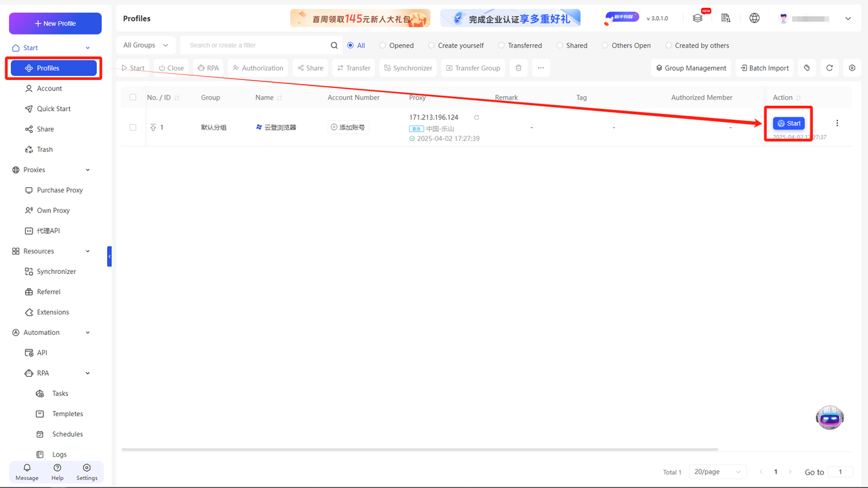Open the 20/page pagination dropdown
The width and height of the screenshot is (868, 488).
click(x=717, y=472)
